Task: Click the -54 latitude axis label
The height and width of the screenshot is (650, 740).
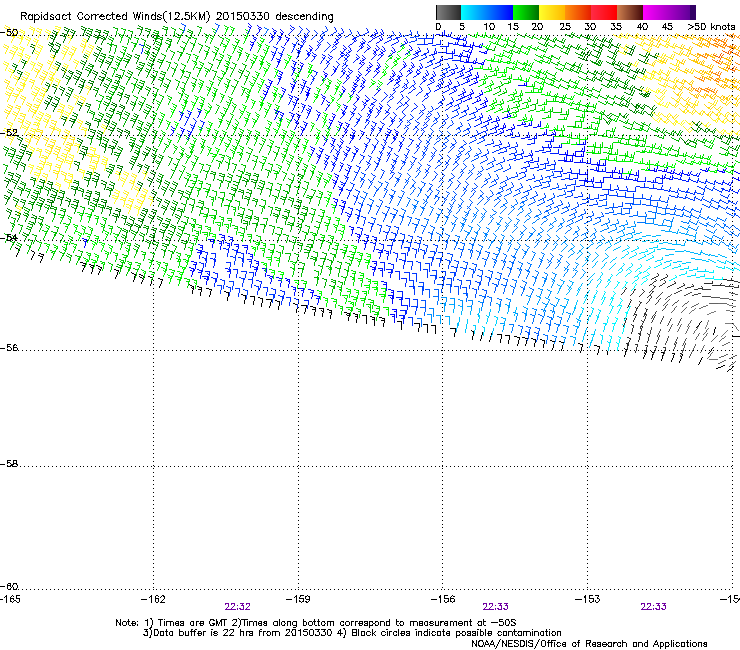Action: 9,237
